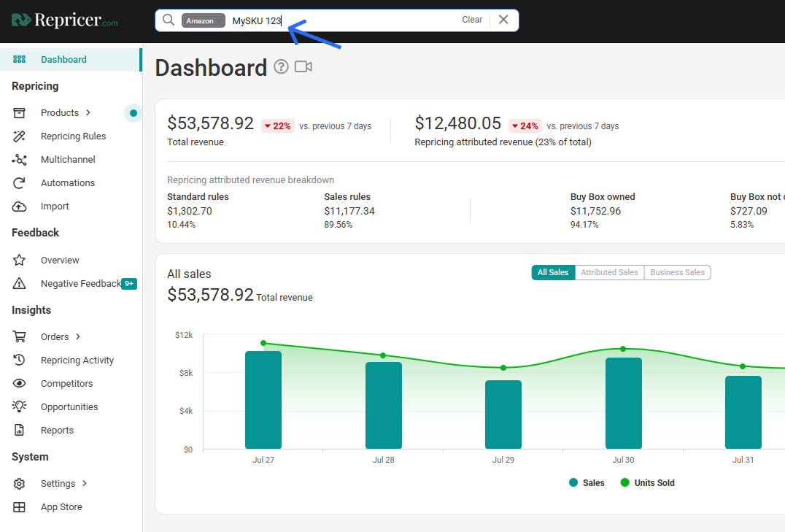Screen dimensions: 785x532
Task: Switch chart to Attributed Sales
Action: pyautogui.click(x=609, y=272)
